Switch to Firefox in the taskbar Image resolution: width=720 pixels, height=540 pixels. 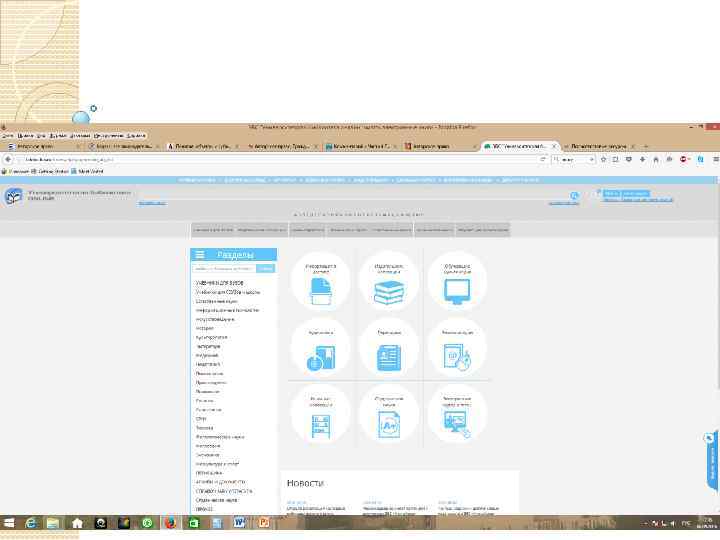(170, 523)
